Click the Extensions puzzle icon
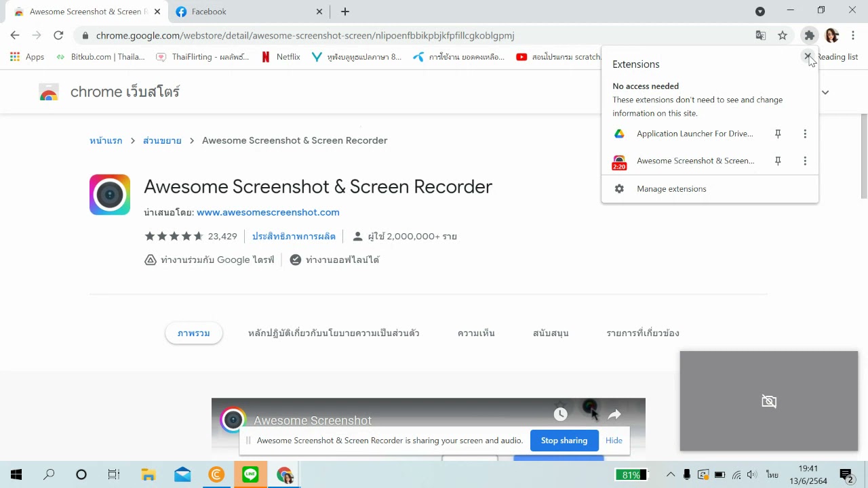 click(809, 35)
